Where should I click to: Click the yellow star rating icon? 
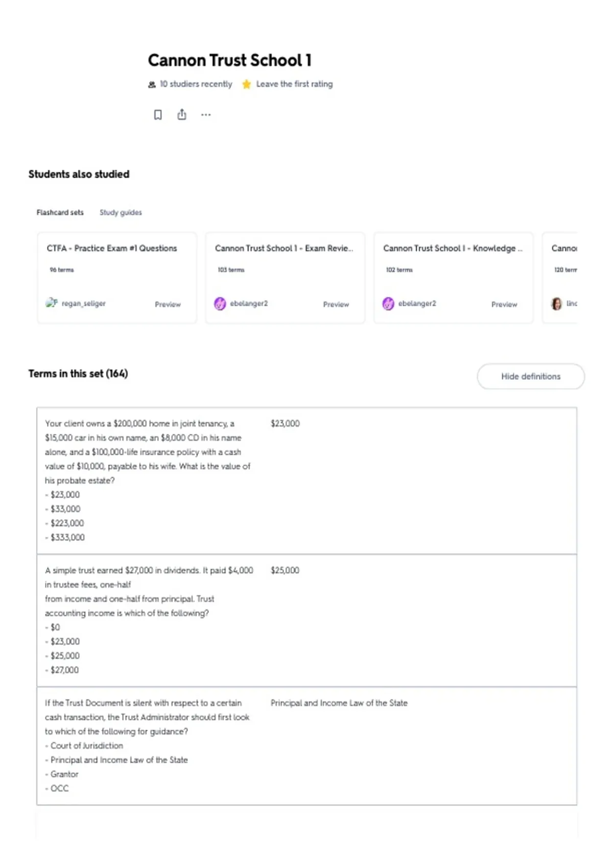tap(247, 84)
